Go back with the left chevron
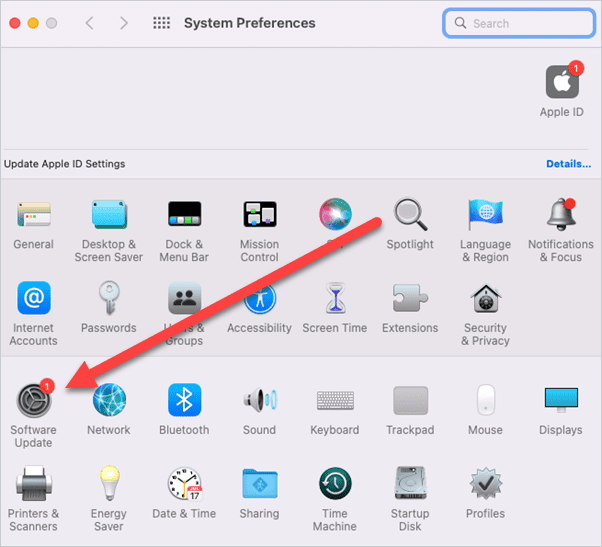The width and height of the screenshot is (602, 547). 89,23
